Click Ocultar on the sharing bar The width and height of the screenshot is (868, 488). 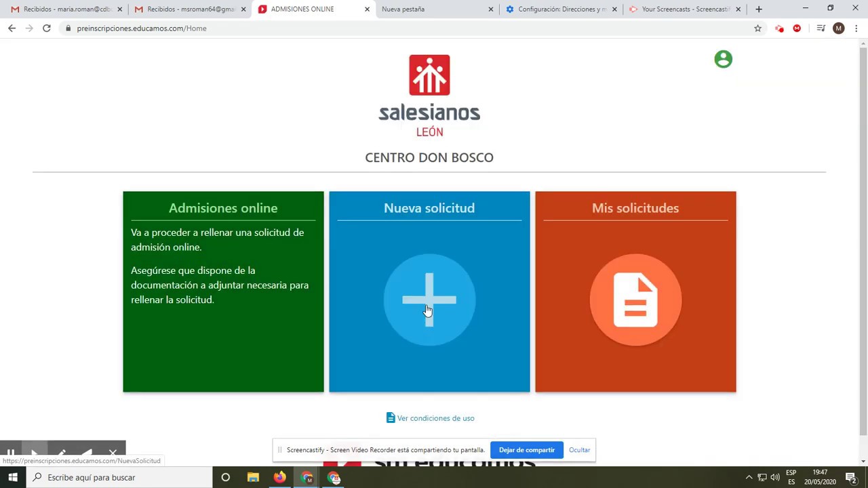tap(580, 450)
